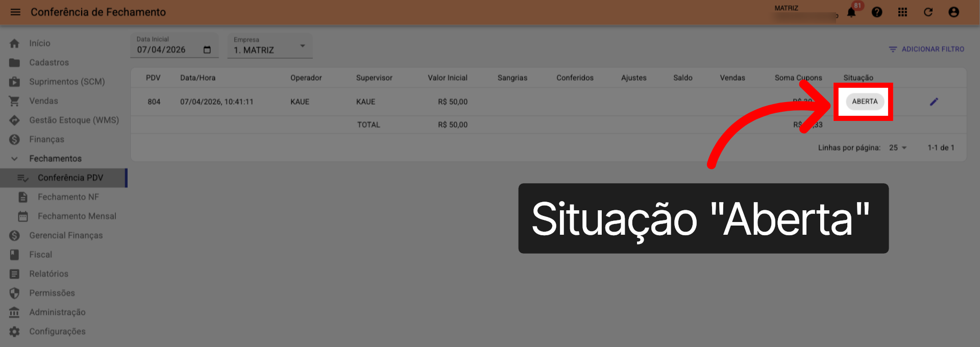Open the Empresa dropdown
Image resolution: width=980 pixels, height=347 pixels.
269,46
